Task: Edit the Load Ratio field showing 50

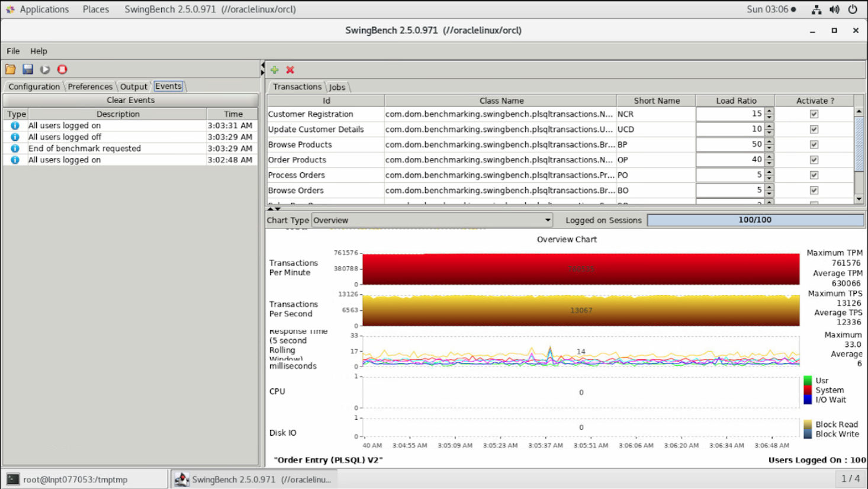Action: click(x=730, y=144)
